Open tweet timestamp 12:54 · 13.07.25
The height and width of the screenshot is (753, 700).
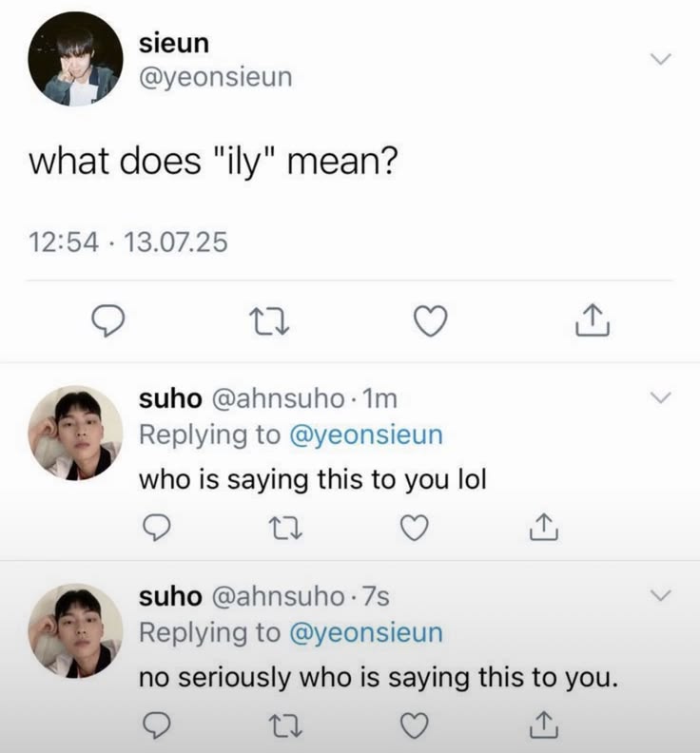point(127,241)
